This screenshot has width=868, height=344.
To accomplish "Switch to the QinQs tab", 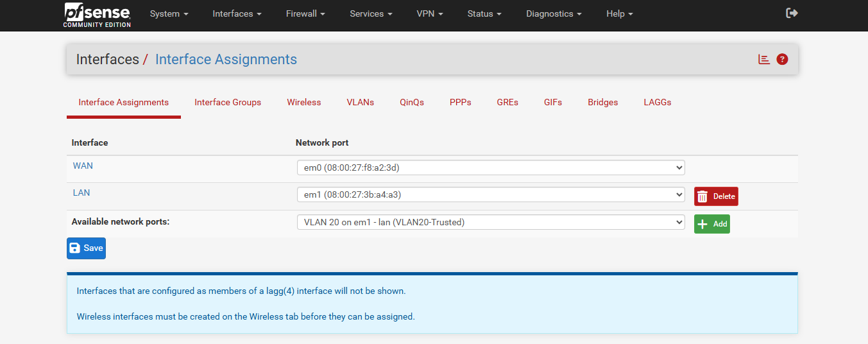I will click(x=412, y=103).
